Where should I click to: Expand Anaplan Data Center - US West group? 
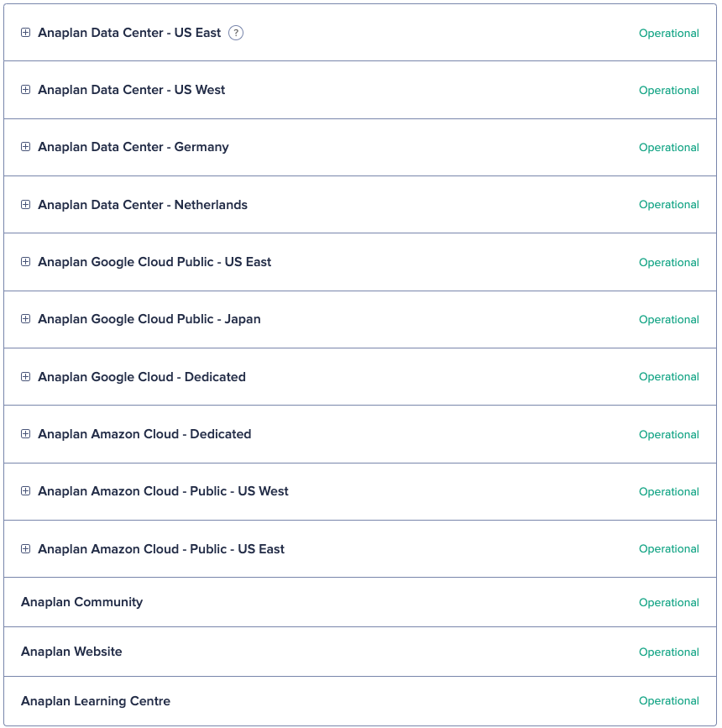tap(25, 90)
